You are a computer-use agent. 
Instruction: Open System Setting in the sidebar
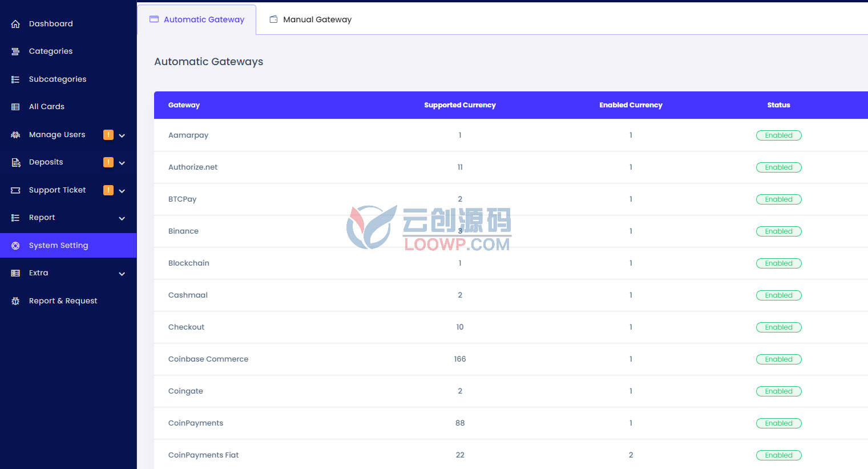tap(68, 246)
